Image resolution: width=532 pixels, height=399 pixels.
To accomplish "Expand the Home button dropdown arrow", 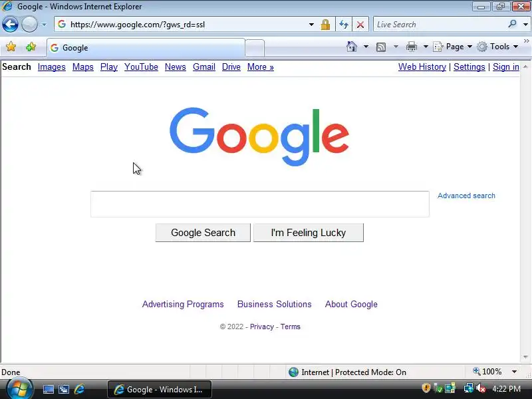I will (x=366, y=47).
